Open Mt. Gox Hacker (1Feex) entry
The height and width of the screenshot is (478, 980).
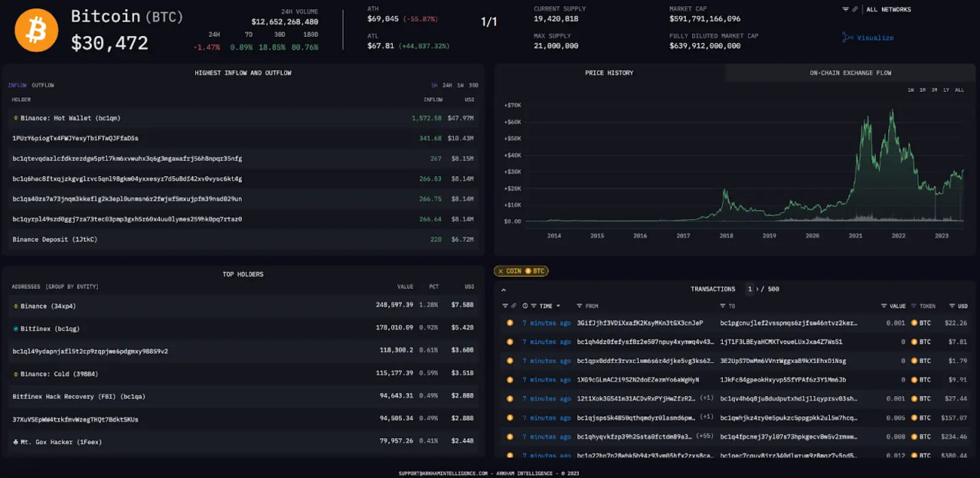(x=61, y=441)
